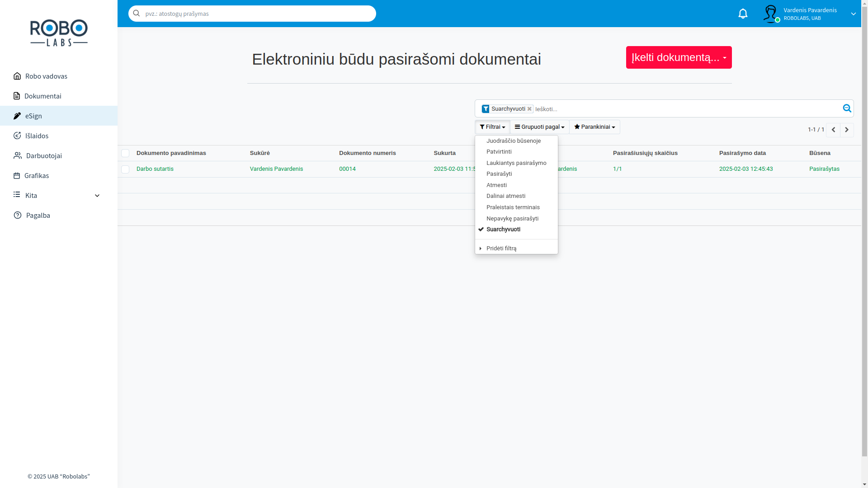Open the user account dropdown chevron
The width and height of the screenshot is (868, 488).
point(853,14)
